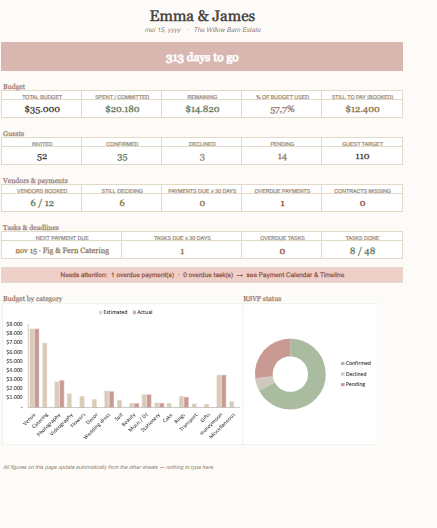Click the green Confirmed donut segment
Image resolution: width=437 pixels, height=528 pixels.
(x=316, y=374)
